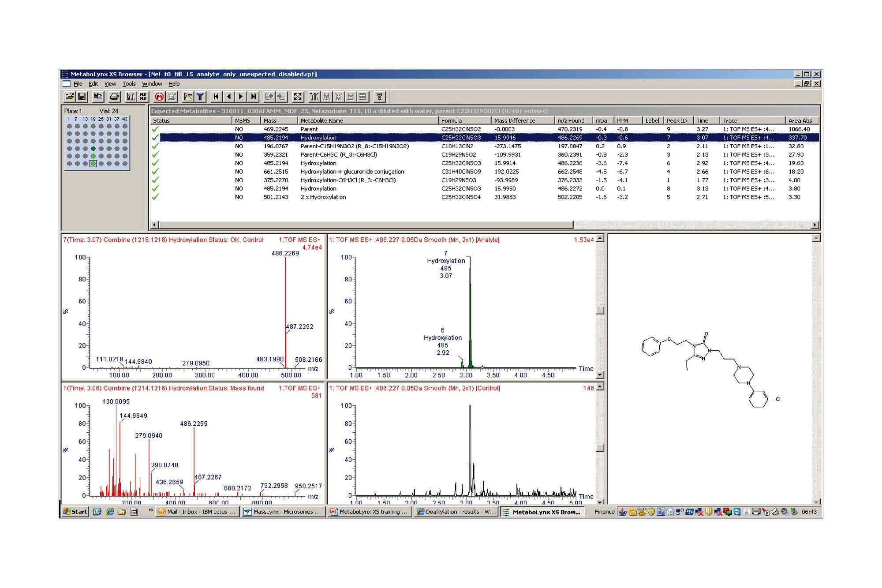Toggle status tick for 2 x Hydroxylation row
The height and width of the screenshot is (588, 882).
click(155, 197)
